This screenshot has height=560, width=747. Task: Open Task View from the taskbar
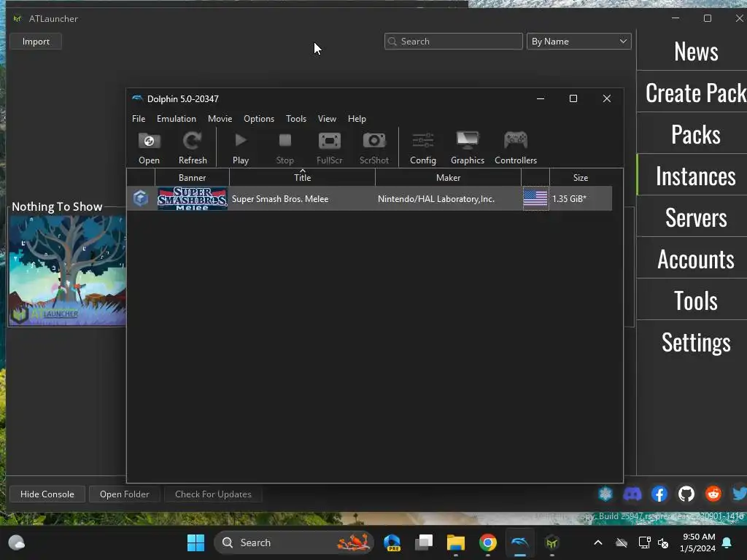tap(424, 542)
